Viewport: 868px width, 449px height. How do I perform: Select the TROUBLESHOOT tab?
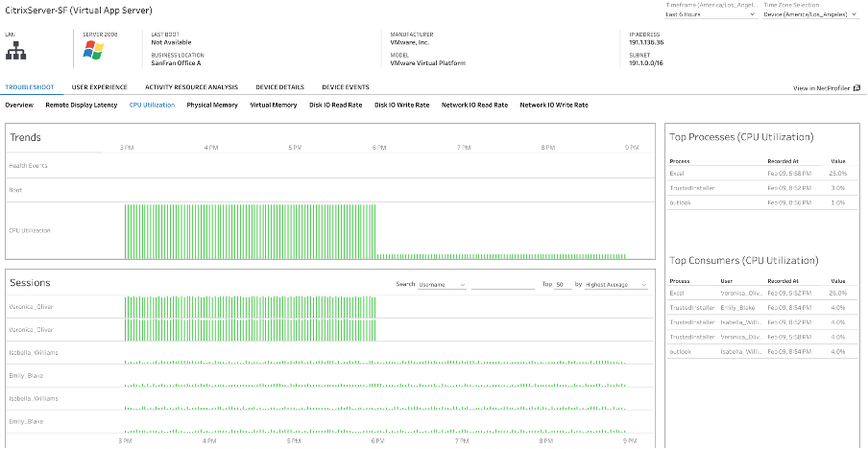[x=30, y=87]
